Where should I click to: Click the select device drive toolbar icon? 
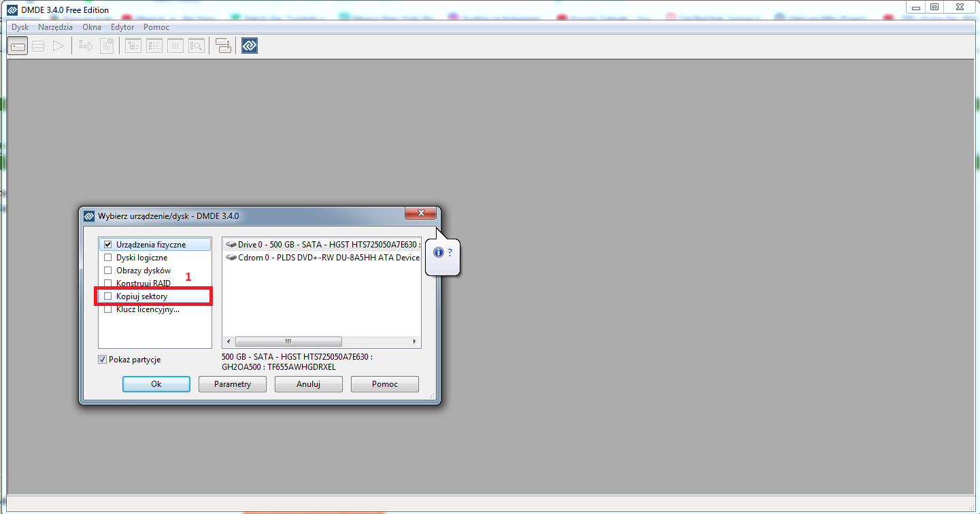[18, 46]
